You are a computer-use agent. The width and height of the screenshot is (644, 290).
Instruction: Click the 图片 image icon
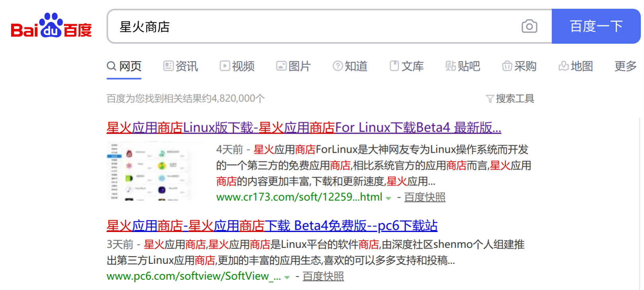click(281, 66)
